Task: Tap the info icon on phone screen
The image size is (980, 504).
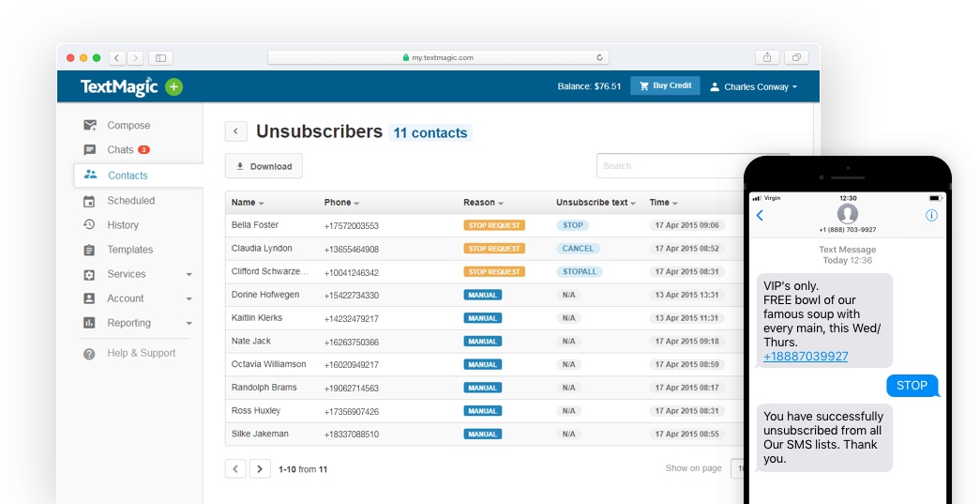Action: pyautogui.click(x=931, y=215)
